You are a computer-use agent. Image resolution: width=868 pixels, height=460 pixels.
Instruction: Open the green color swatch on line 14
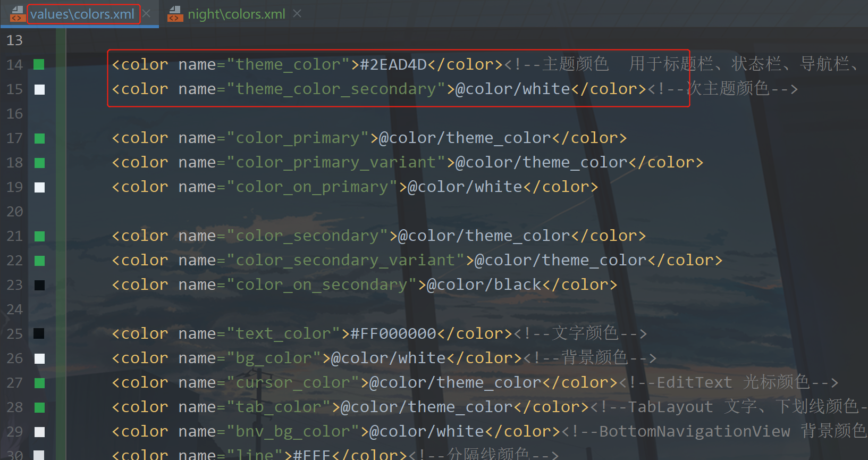(39, 65)
